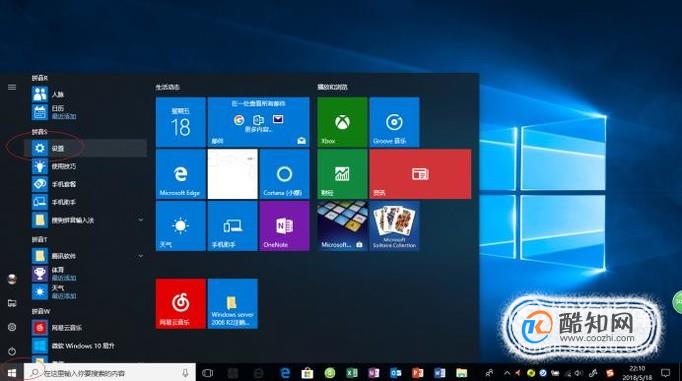Show hidden system tray icons
Image resolution: width=682 pixels, height=381 pixels.
(507, 373)
